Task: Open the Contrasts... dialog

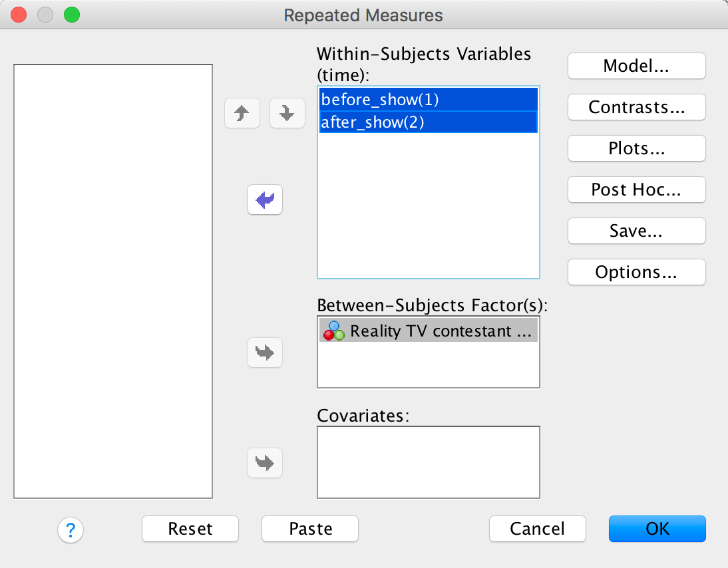Action: click(x=636, y=107)
